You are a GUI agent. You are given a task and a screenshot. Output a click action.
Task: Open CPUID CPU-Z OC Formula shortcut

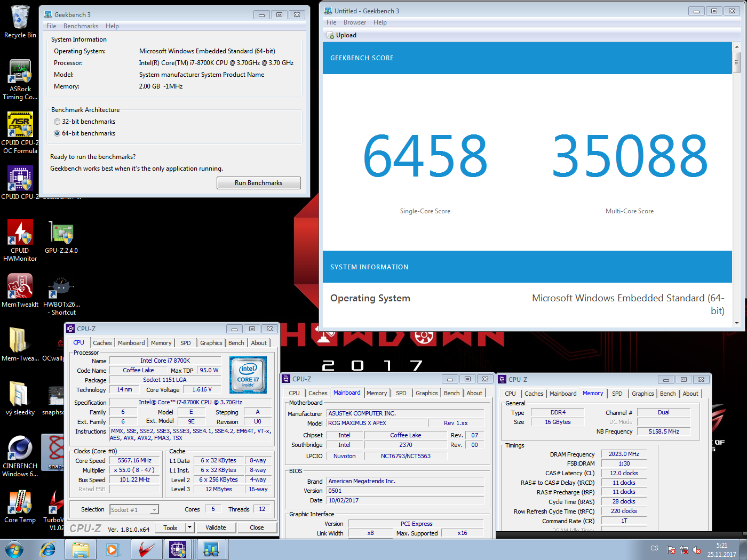coord(20,133)
